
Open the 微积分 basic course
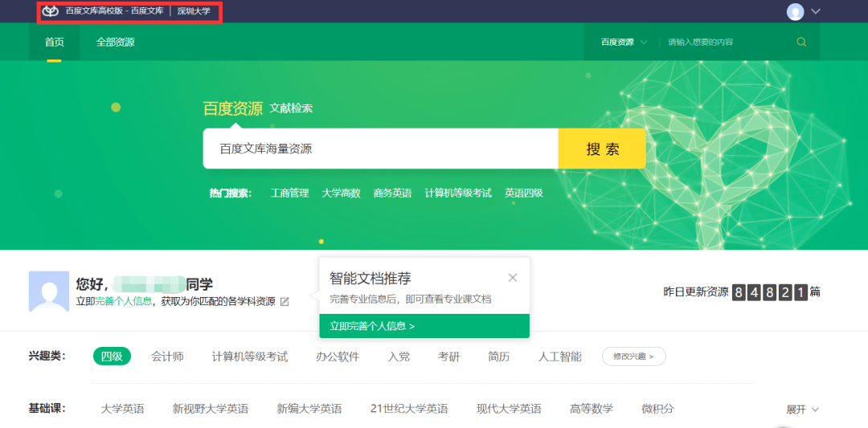coord(658,410)
